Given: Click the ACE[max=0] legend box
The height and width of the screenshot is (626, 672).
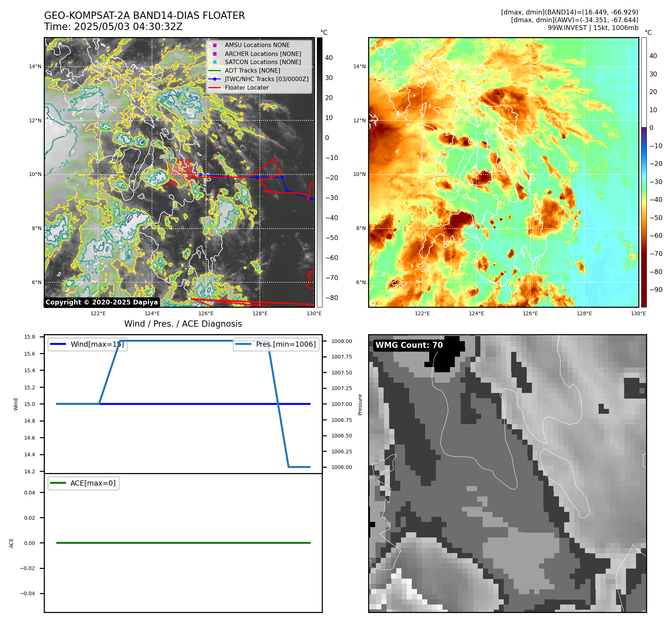Looking at the screenshot, I should click(83, 483).
